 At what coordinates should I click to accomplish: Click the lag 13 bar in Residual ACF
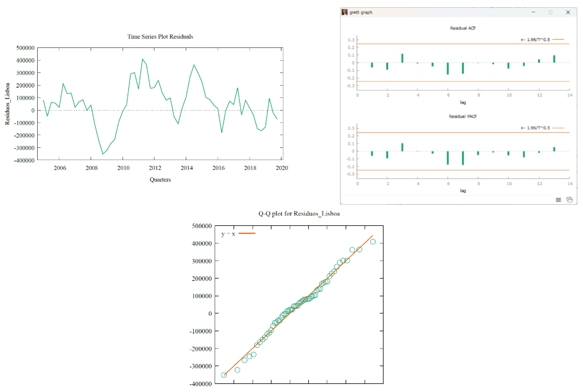pos(554,59)
